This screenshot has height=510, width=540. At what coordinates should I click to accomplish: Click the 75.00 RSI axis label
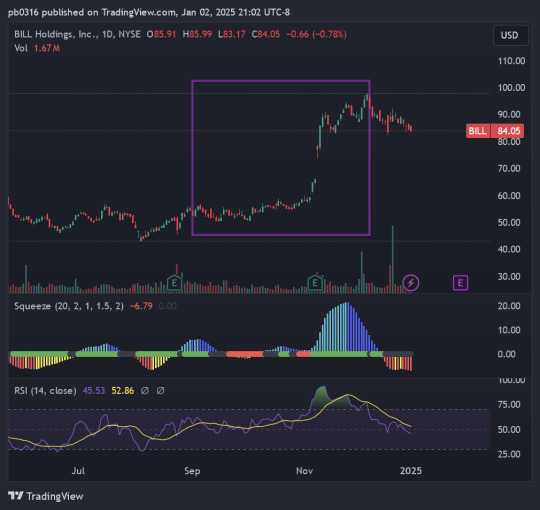(x=509, y=404)
